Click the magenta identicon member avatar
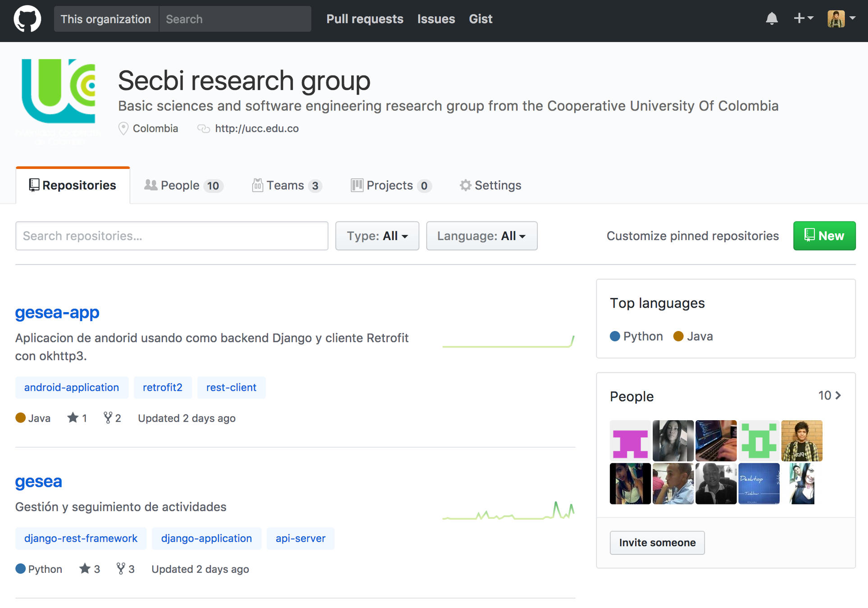Image resolution: width=868 pixels, height=608 pixels. [x=630, y=441]
